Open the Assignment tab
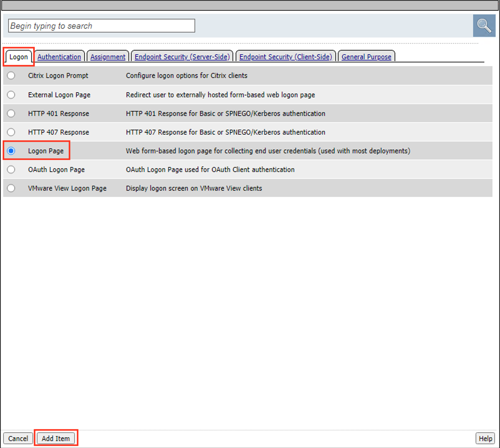The height and width of the screenshot is (448, 500). pyautogui.click(x=108, y=57)
